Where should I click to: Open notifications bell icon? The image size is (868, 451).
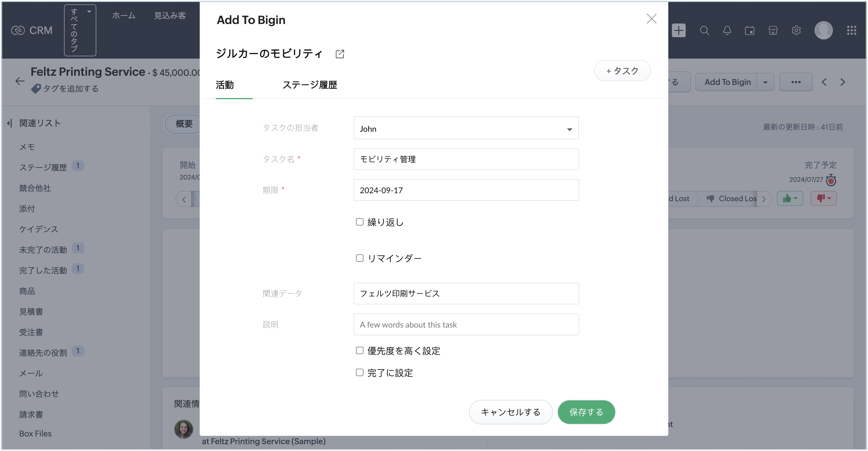pos(727,30)
